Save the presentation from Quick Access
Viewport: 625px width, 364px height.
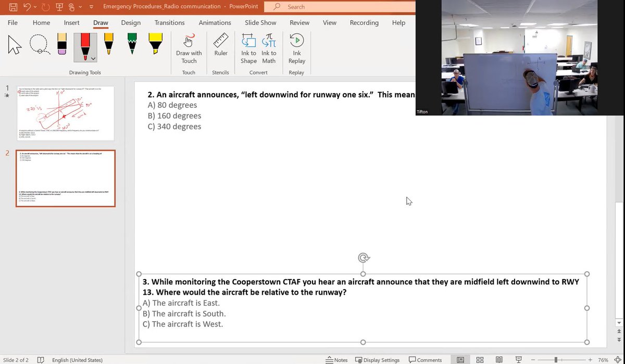13,7
